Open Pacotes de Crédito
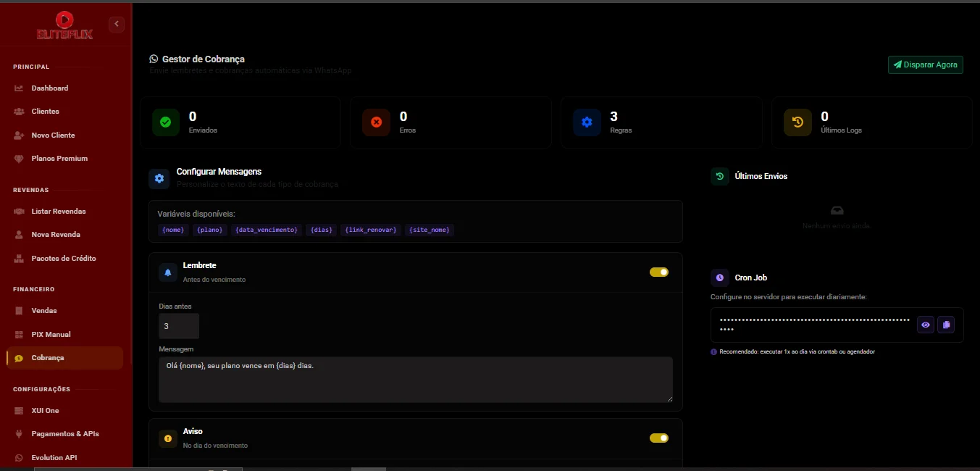 click(64, 258)
